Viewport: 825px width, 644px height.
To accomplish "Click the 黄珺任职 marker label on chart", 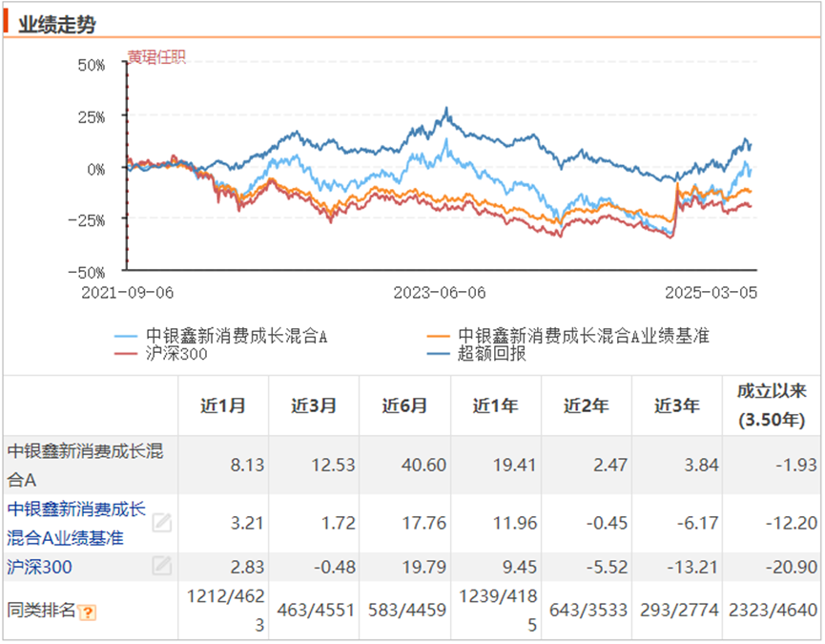I will pyautogui.click(x=156, y=57).
